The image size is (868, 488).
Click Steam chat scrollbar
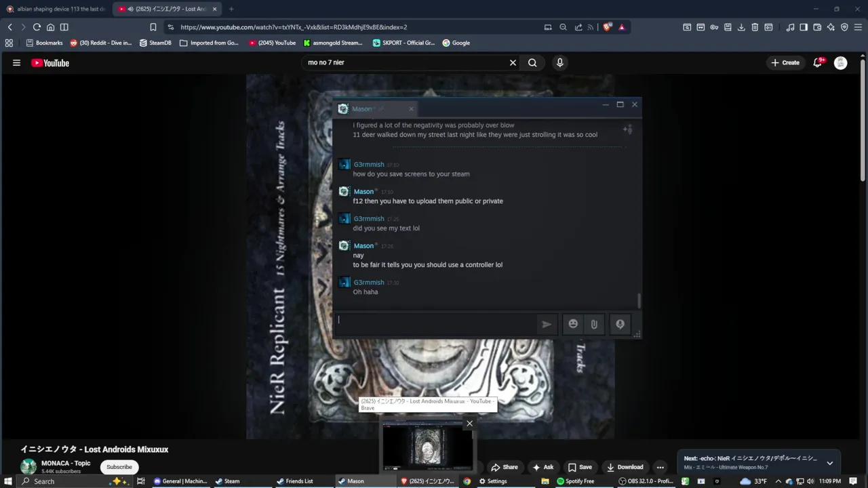(639, 300)
